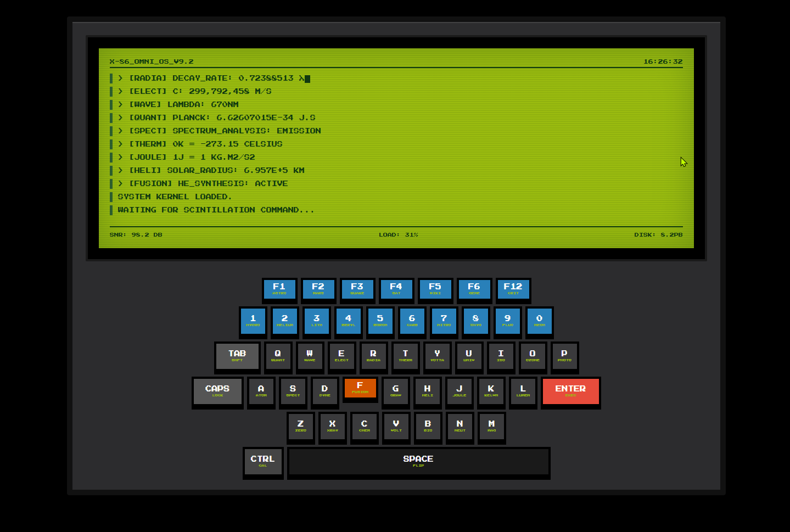Screen dimensions: 790x532
Task: Switch to the F2 MARS mode
Action: click(318, 289)
